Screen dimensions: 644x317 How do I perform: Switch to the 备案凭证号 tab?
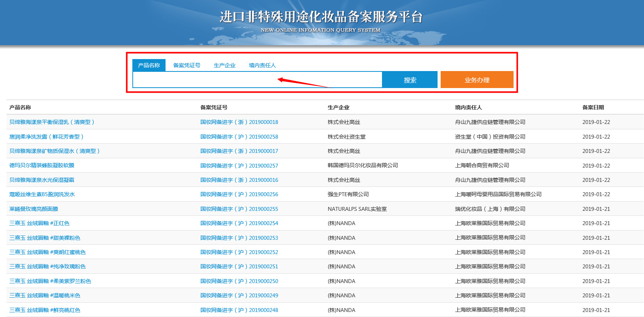(x=187, y=65)
